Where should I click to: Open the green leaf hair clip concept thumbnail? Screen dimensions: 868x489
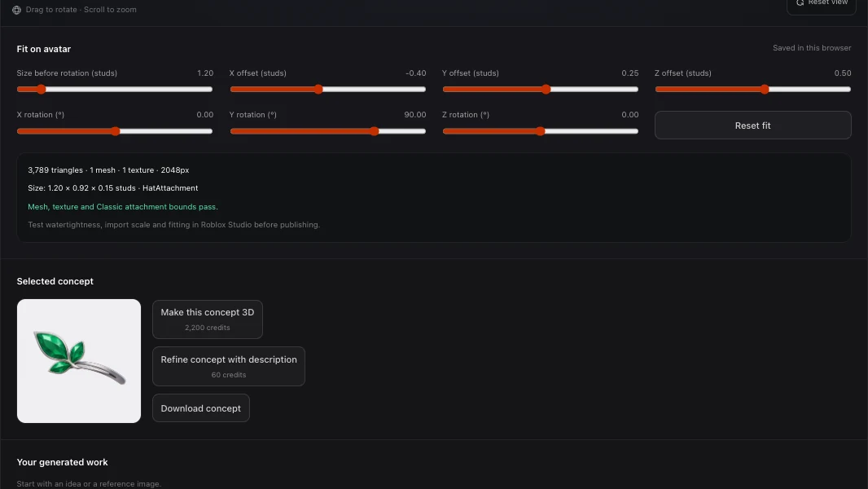click(79, 361)
